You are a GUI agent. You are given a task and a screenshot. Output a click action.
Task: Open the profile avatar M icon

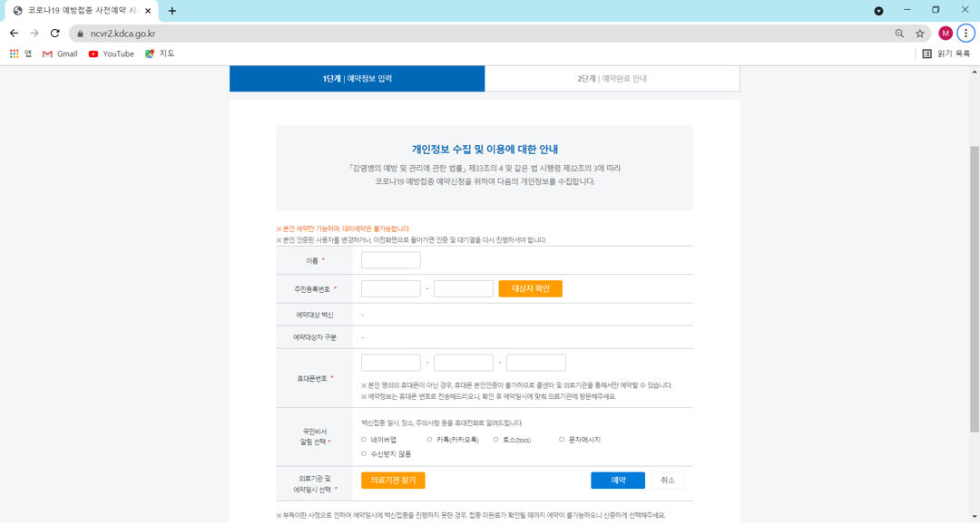[x=946, y=33]
